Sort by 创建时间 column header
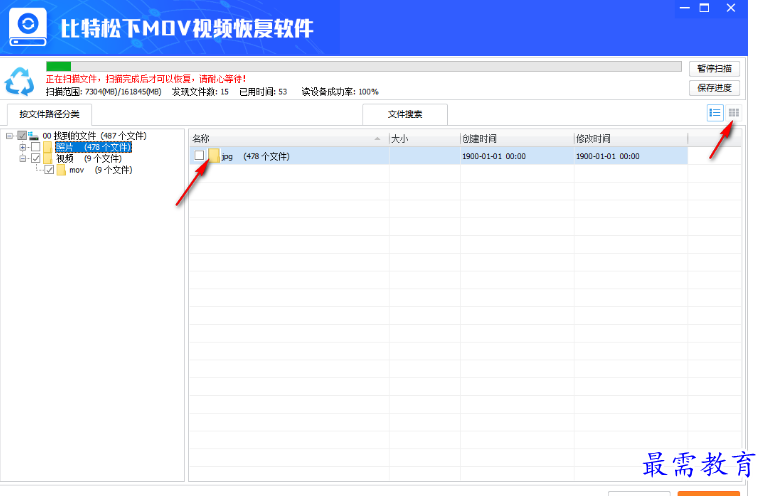764x496 pixels. pos(517,139)
